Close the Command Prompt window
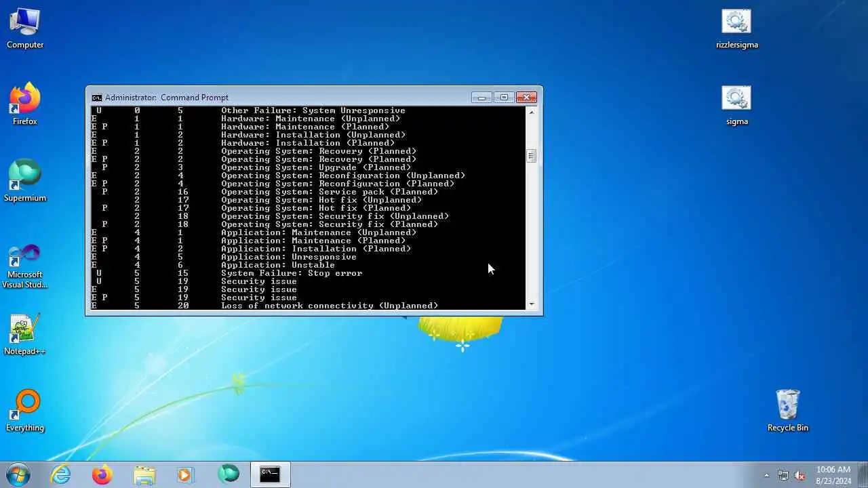 pyautogui.click(x=527, y=98)
